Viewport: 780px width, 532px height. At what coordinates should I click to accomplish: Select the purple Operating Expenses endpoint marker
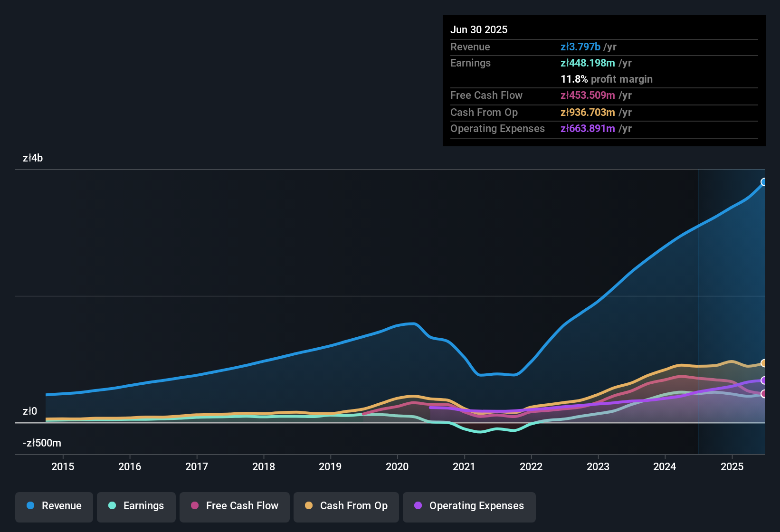coord(764,380)
